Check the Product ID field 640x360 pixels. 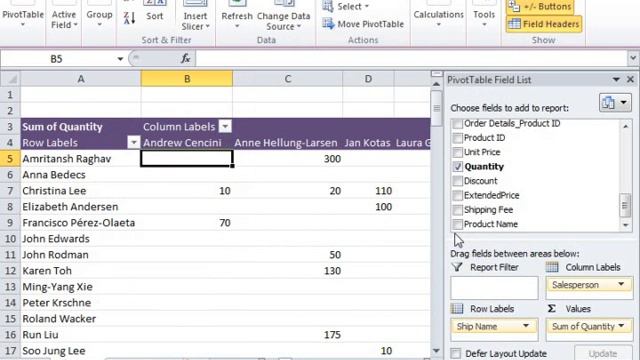click(458, 138)
